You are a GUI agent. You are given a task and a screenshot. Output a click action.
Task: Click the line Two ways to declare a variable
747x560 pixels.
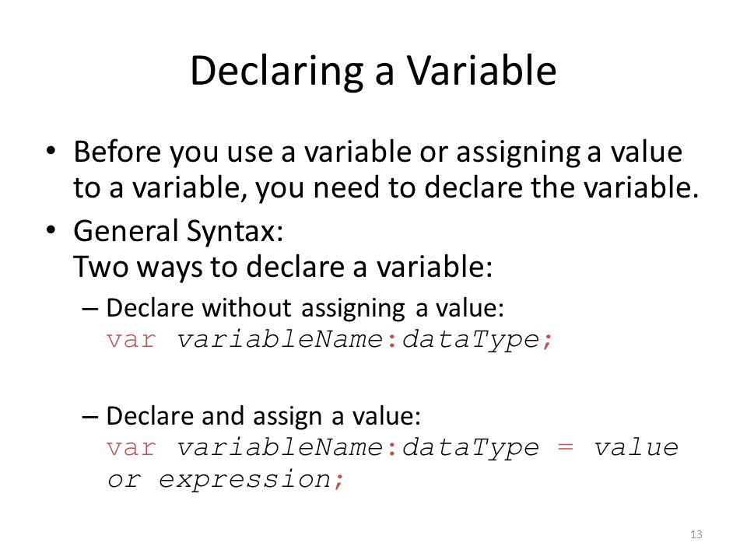[x=283, y=267]
